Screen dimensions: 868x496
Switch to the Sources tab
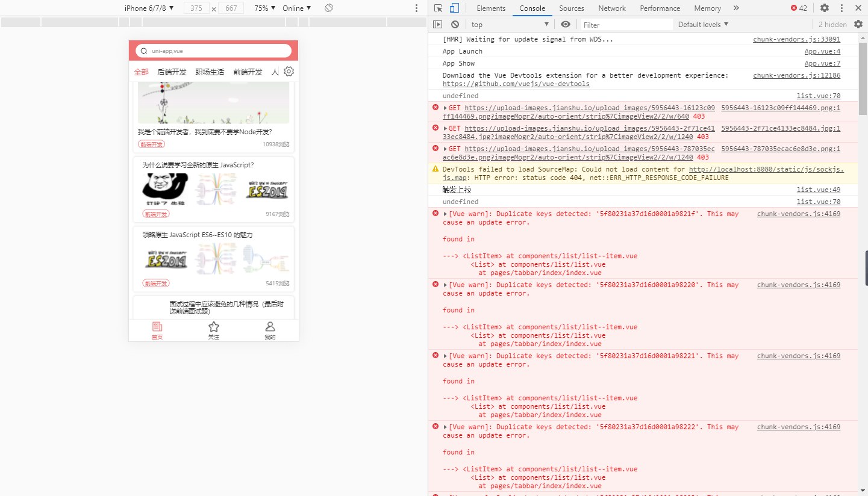point(572,8)
